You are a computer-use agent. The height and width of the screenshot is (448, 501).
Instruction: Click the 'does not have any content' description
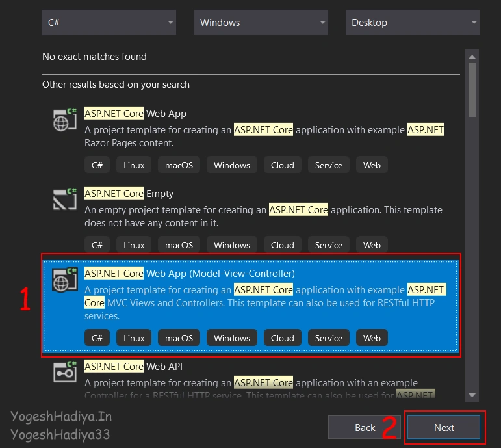263,216
